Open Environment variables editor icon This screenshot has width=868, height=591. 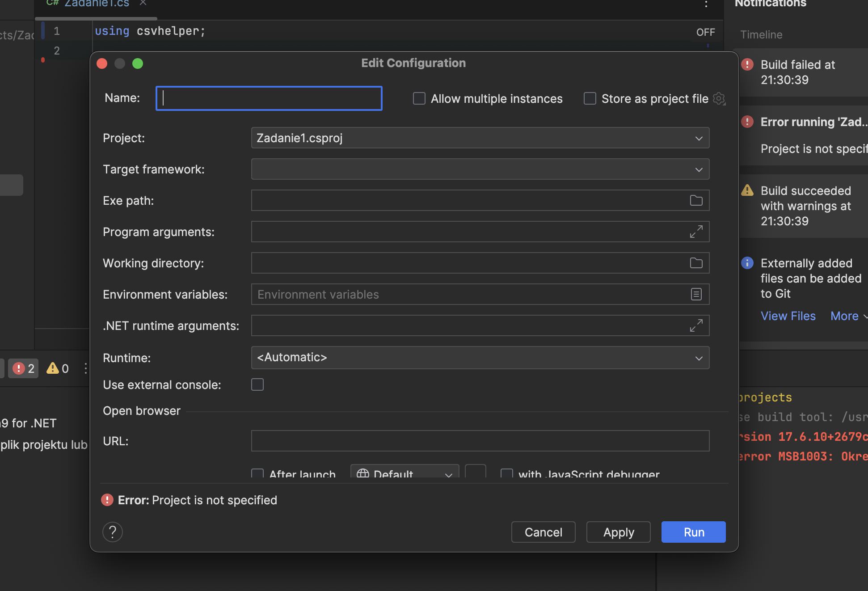click(x=696, y=294)
